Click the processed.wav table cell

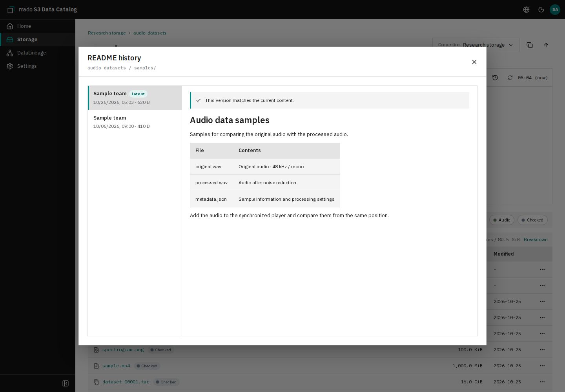(211, 183)
